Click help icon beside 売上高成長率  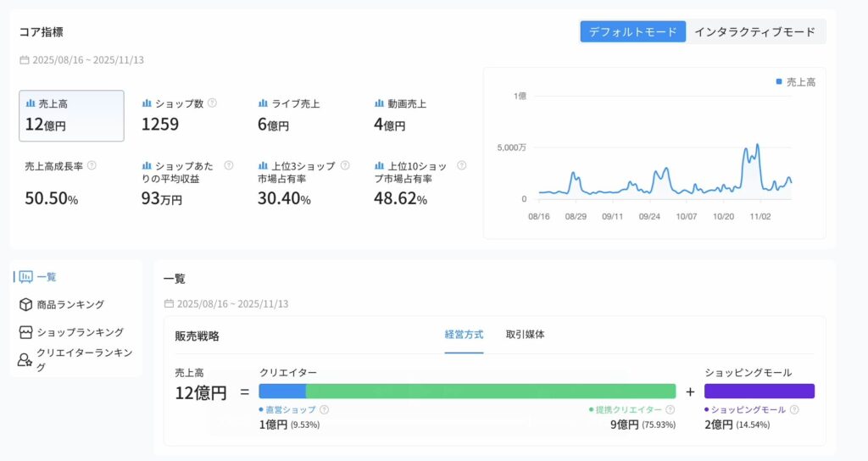[x=92, y=165]
